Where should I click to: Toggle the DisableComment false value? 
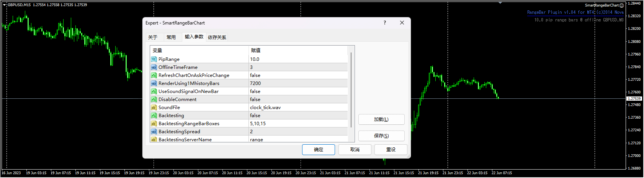255,100
